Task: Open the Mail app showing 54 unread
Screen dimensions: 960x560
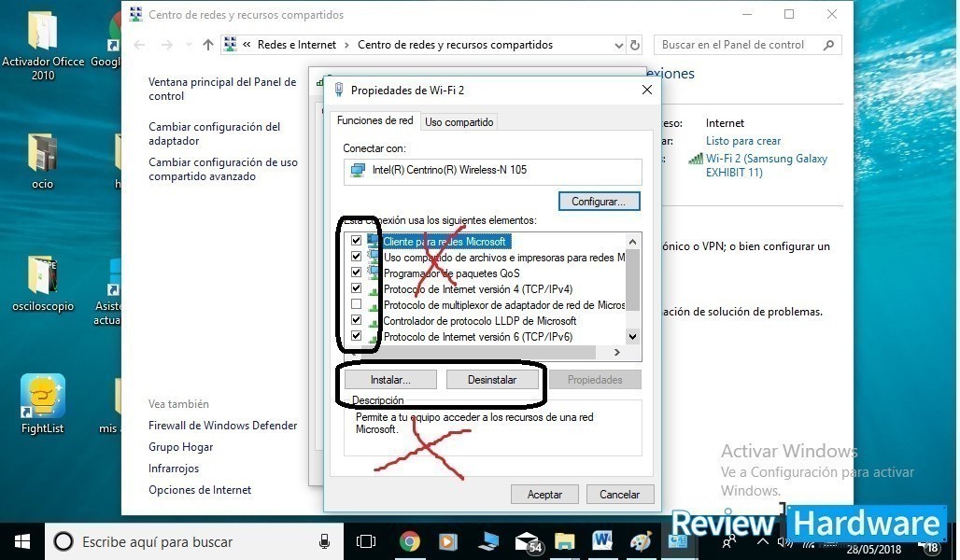Action: point(527,541)
